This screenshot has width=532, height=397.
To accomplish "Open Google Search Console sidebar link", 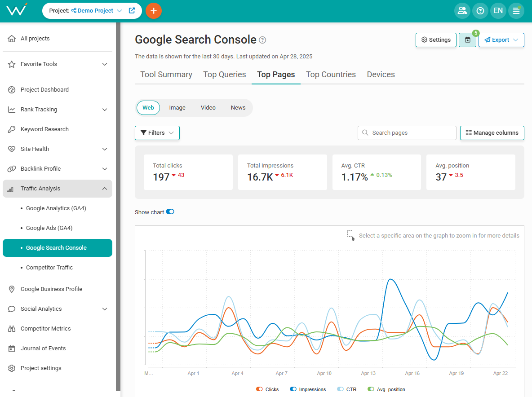I will 58,248.
